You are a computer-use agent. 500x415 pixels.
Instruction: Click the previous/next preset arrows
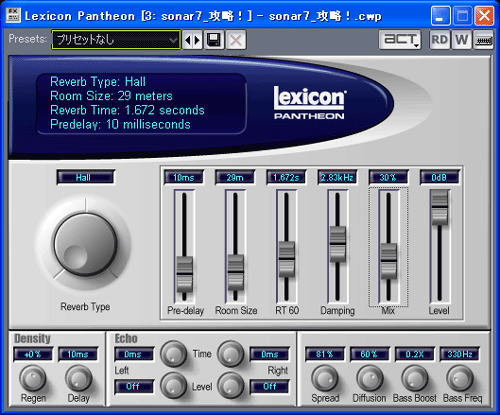192,40
